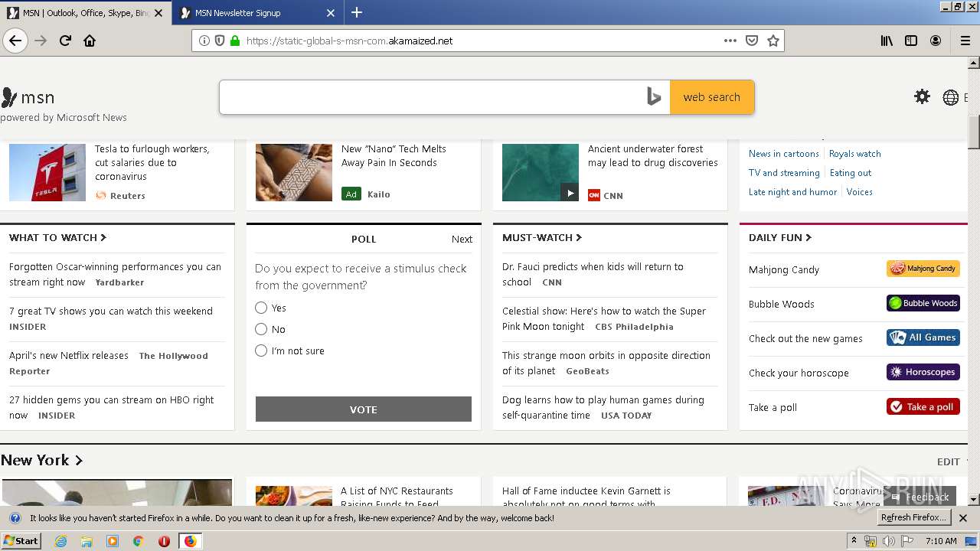The width and height of the screenshot is (980, 551).
Task: Expand the What to Watch section
Action: point(58,238)
